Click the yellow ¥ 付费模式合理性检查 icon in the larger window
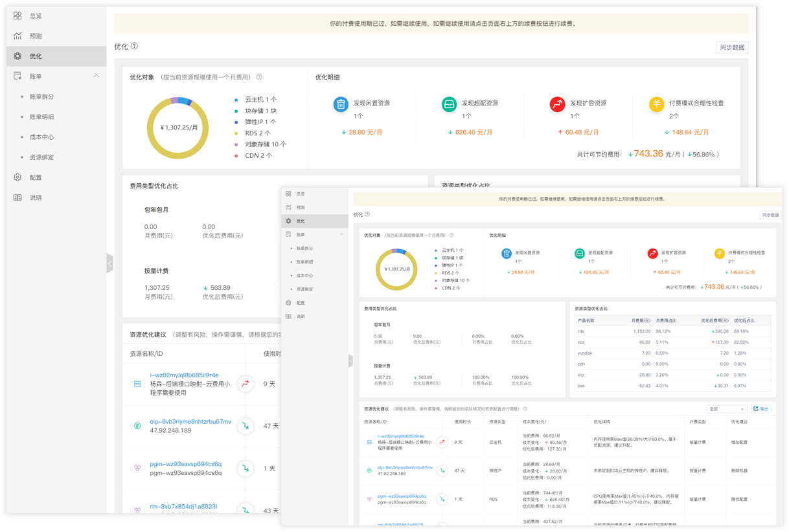The height and width of the screenshot is (532, 789). coord(656,104)
